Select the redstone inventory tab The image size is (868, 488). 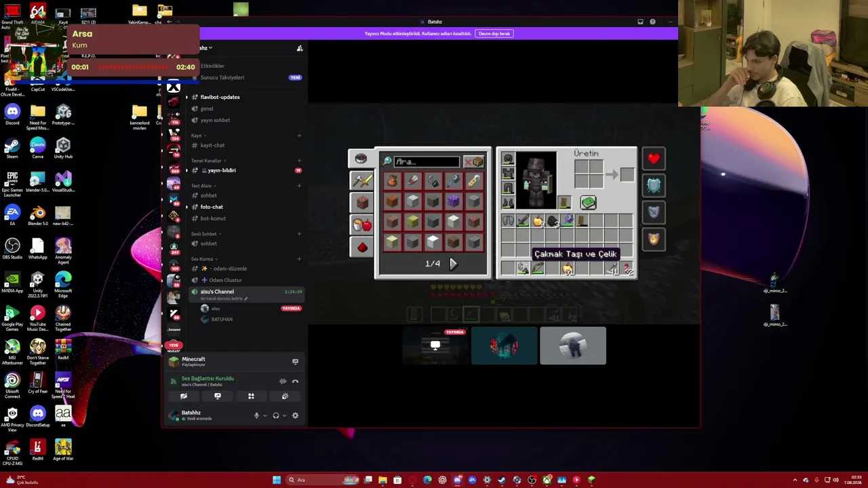point(361,247)
